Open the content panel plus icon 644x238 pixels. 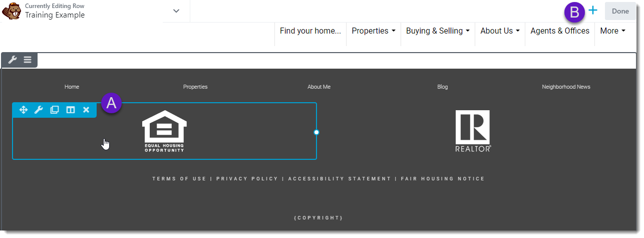point(593,11)
